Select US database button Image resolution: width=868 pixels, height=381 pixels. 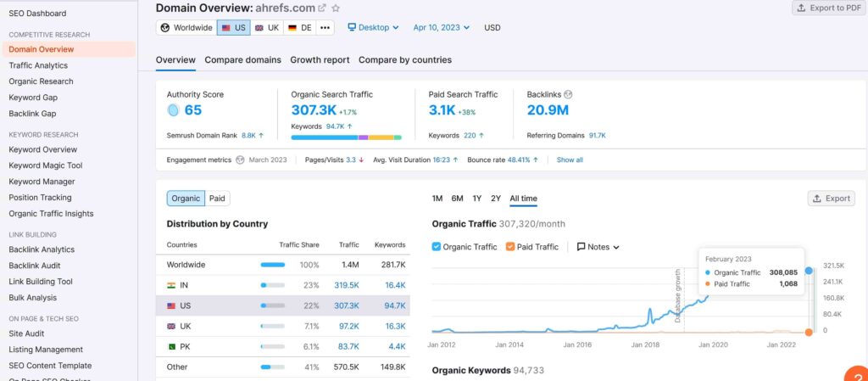[234, 28]
